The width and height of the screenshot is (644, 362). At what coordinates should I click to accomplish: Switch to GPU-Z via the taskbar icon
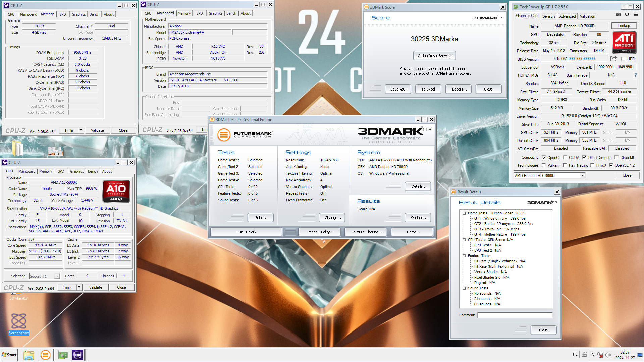(62, 355)
